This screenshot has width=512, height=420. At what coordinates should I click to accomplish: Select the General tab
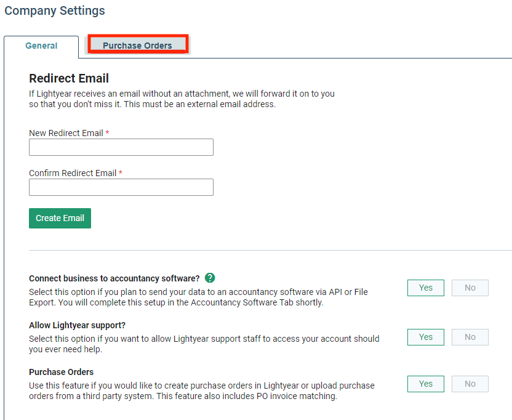click(x=41, y=46)
